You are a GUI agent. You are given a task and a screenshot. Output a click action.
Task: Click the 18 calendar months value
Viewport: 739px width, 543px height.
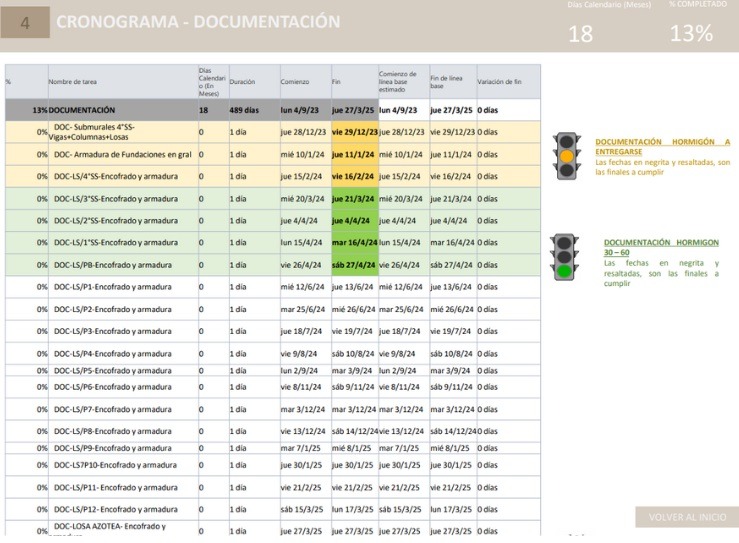pyautogui.click(x=580, y=34)
